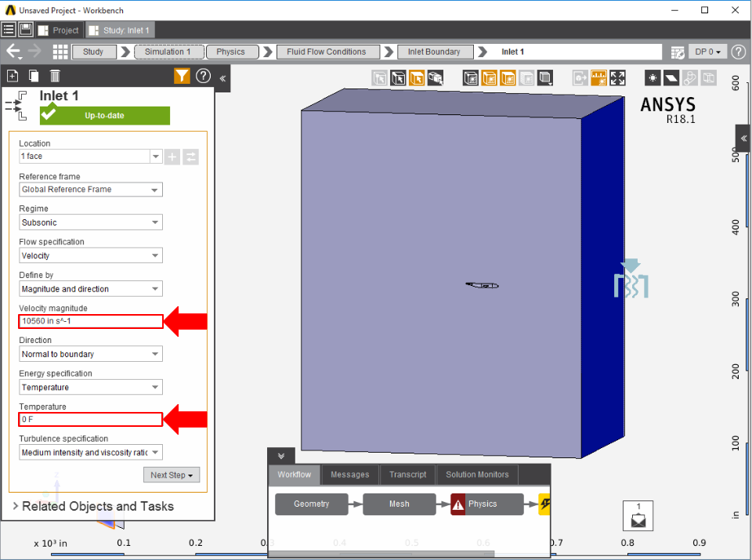Viewport: 752px width, 560px height.
Task: Expand Related Objects and Tasks section
Action: click(93, 506)
